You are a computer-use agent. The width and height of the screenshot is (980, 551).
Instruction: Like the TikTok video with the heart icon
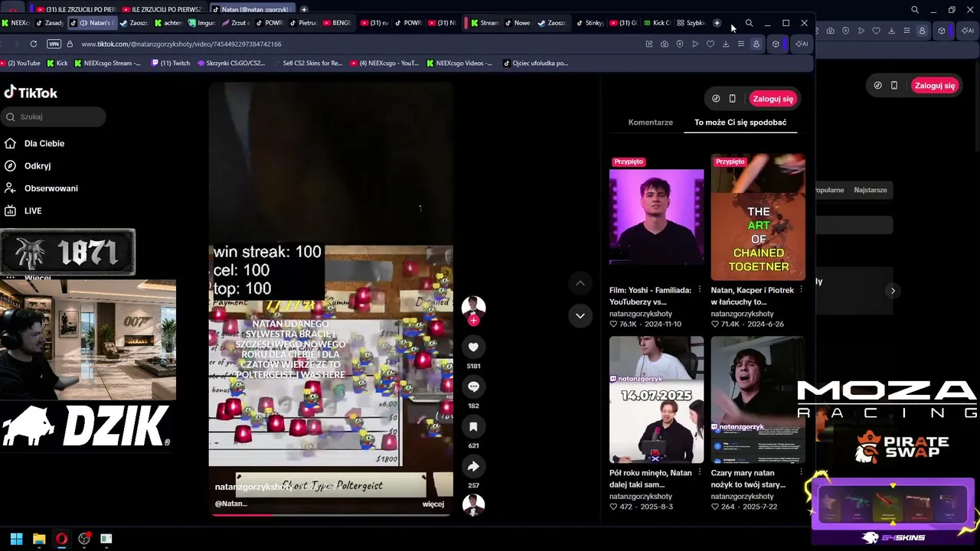click(x=473, y=347)
